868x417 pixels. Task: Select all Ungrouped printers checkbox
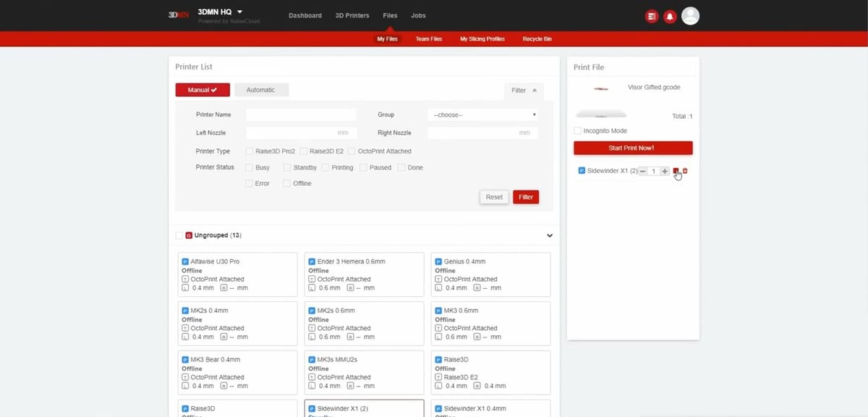[179, 235]
